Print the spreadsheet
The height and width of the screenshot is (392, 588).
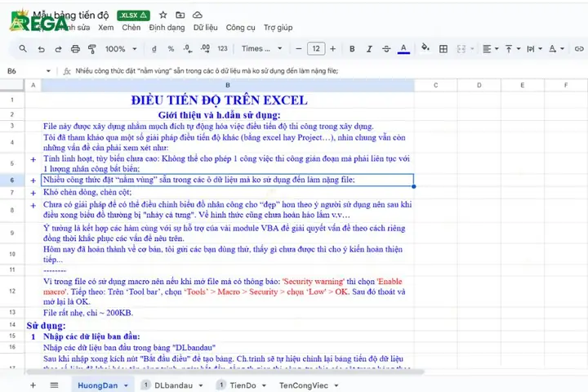(75, 49)
